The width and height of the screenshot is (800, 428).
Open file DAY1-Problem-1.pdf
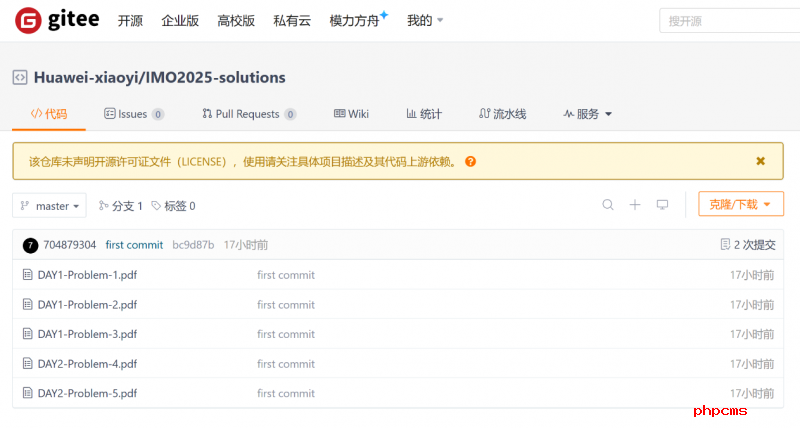[87, 275]
